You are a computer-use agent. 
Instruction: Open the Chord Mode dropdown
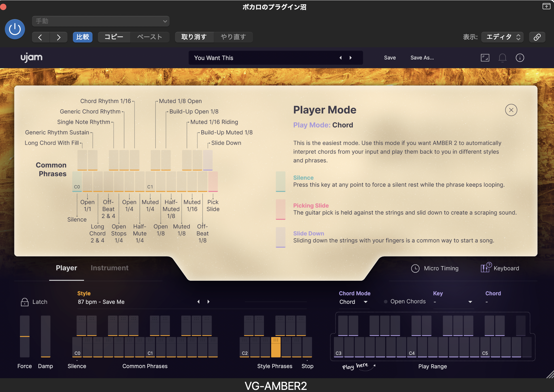click(x=354, y=302)
